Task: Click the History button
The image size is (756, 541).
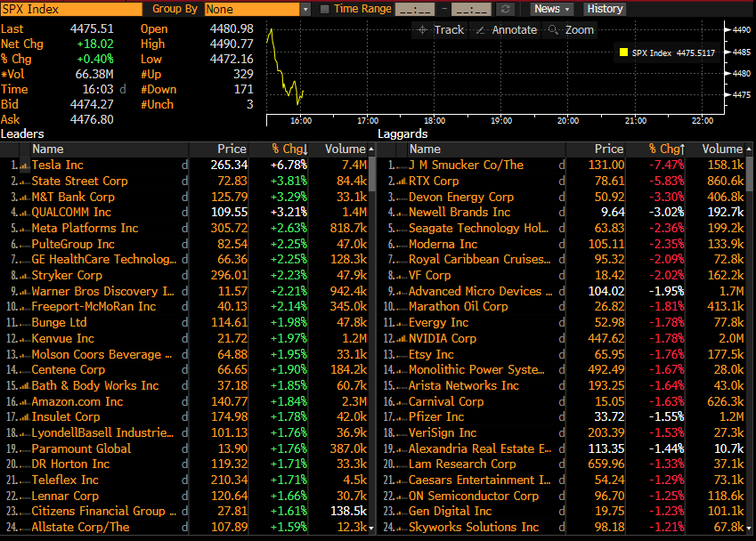Action: 605,9
